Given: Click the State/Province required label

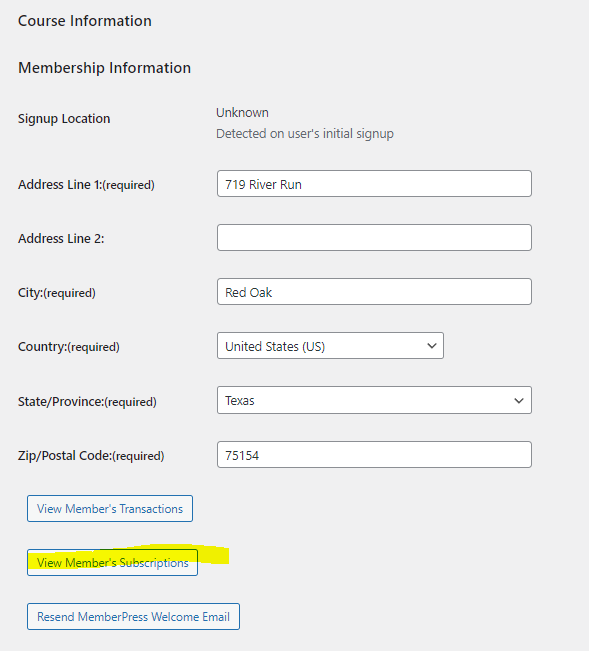Looking at the screenshot, I should [87, 401].
